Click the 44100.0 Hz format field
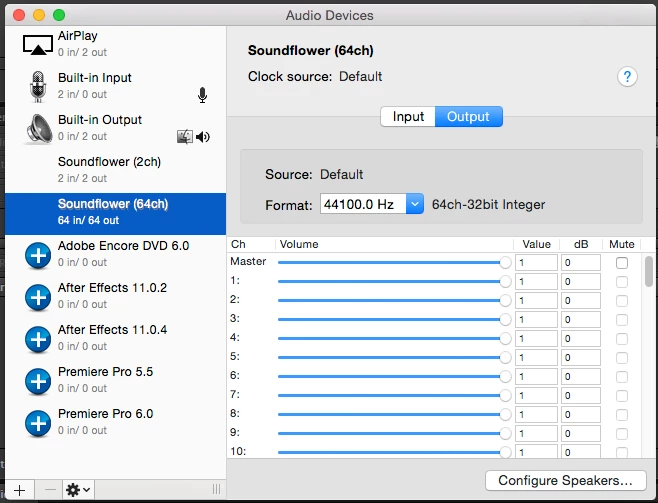This screenshot has height=503, width=658. click(363, 204)
